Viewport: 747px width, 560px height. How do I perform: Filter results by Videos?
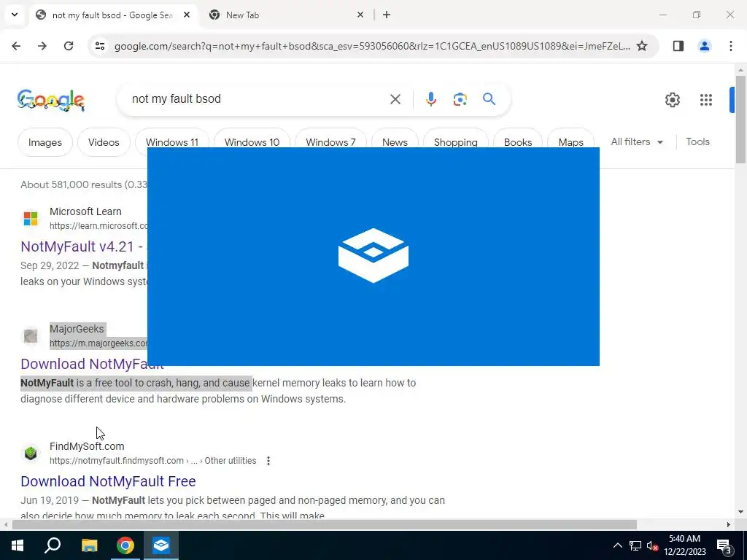pos(104,142)
